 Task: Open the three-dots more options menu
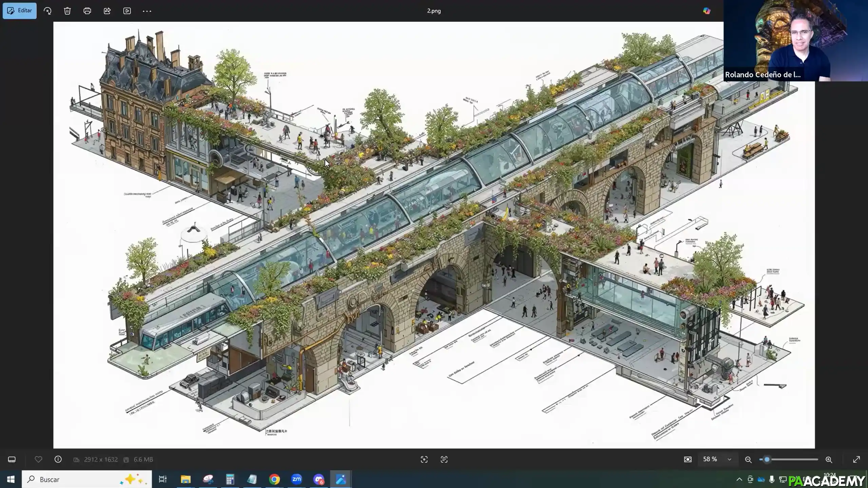(147, 11)
